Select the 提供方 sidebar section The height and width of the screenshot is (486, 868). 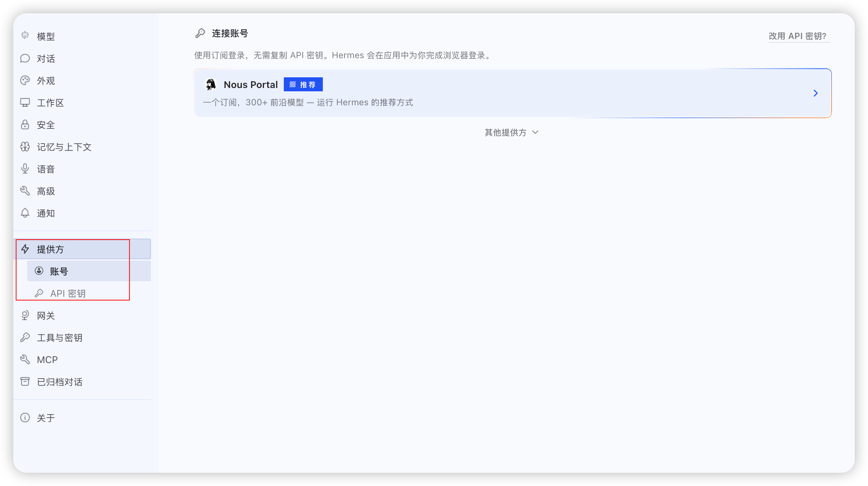82,249
